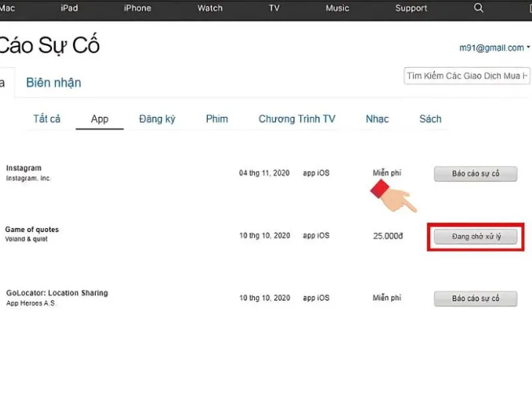Open the TV navigation item
This screenshot has height=399, width=532.
(274, 8)
